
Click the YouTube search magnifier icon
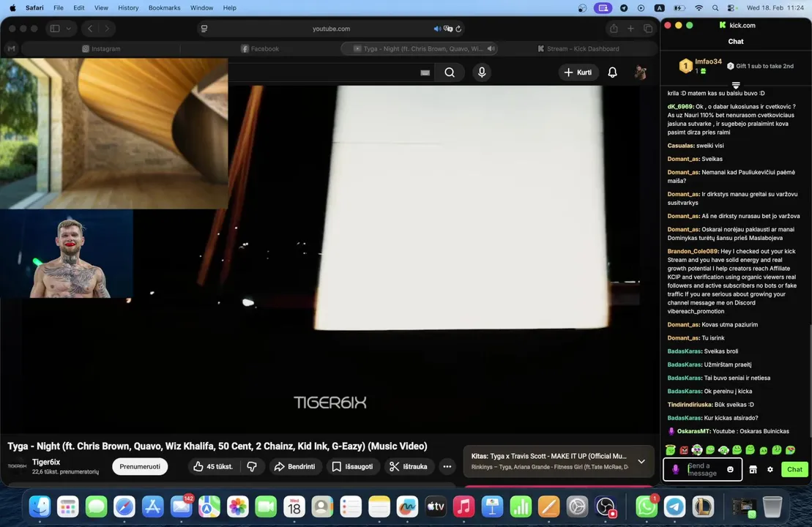click(x=450, y=72)
